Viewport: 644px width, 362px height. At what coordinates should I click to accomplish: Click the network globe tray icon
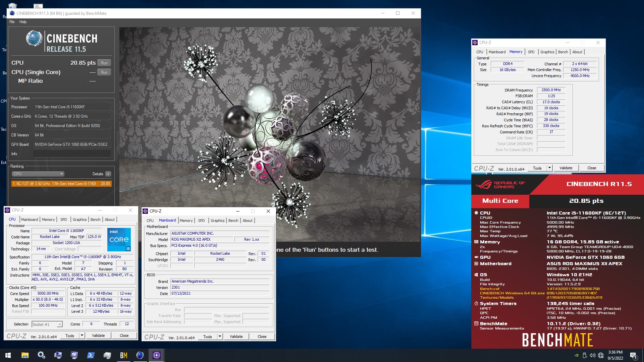coord(601,355)
